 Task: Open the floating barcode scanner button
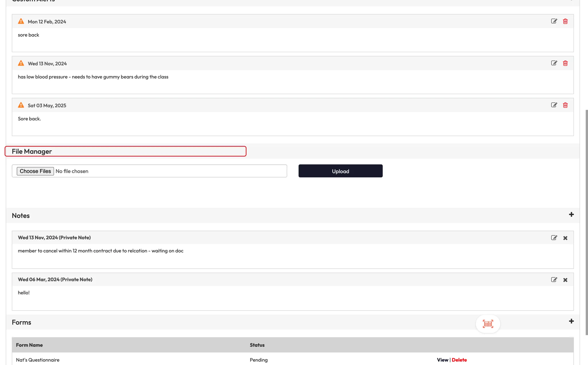coord(488,324)
